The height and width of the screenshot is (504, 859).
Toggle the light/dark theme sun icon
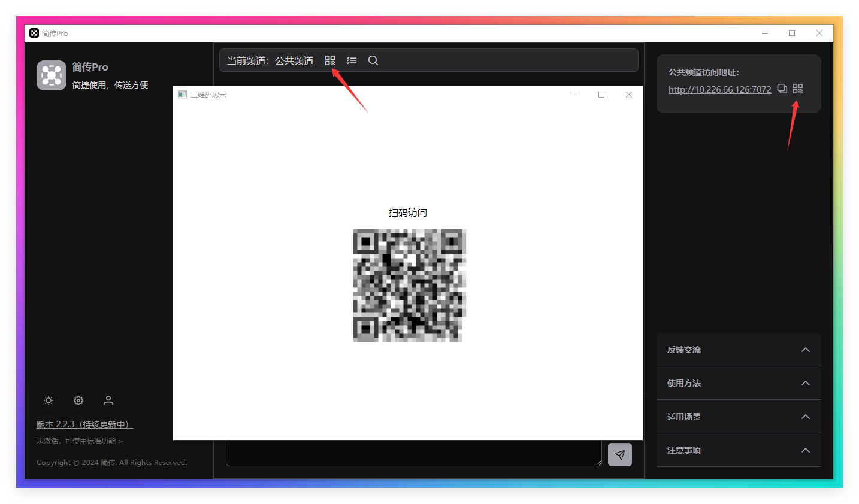click(x=49, y=400)
